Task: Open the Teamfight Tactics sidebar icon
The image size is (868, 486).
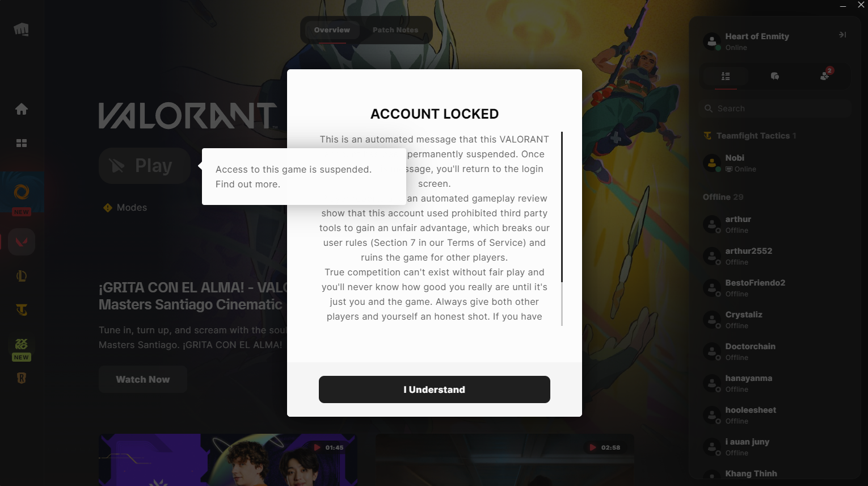Action: [22, 310]
